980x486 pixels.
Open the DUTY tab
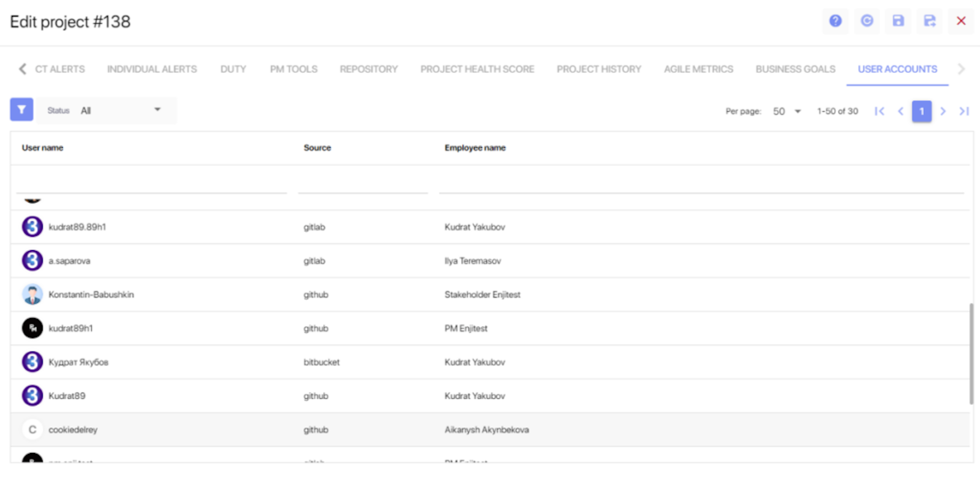pos(233,69)
